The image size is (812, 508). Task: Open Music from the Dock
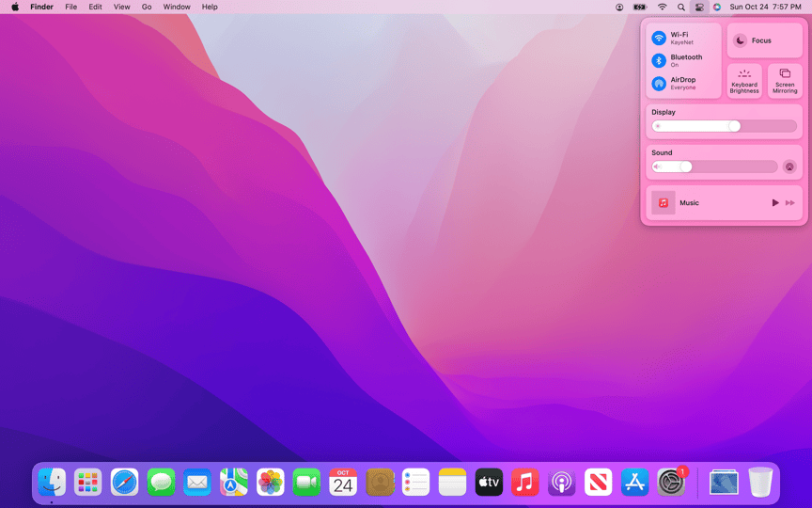pyautogui.click(x=525, y=482)
